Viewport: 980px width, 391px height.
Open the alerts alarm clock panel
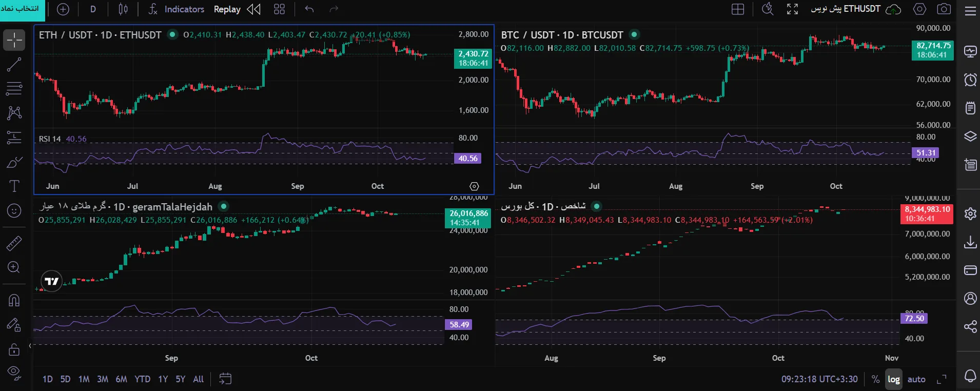click(x=970, y=80)
